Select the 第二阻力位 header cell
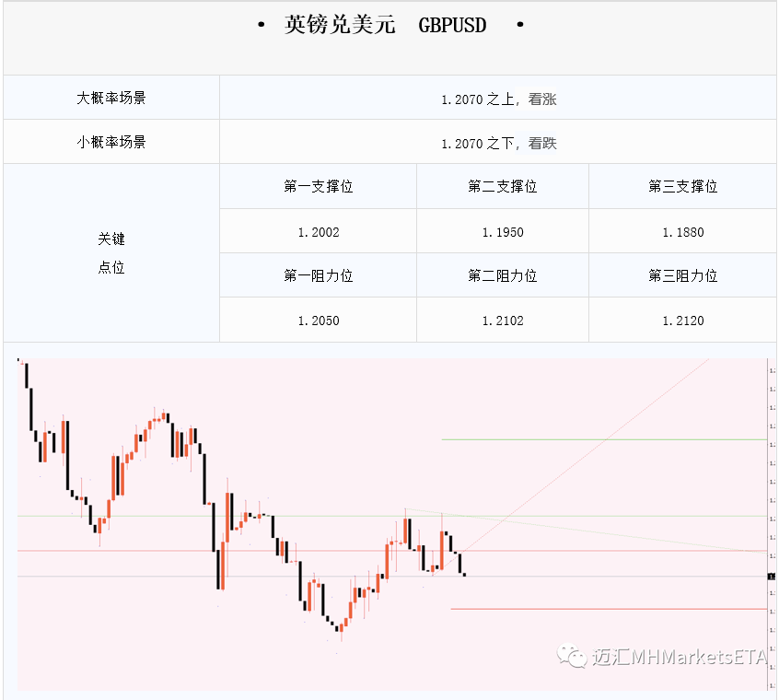779x700 pixels. 503,275
